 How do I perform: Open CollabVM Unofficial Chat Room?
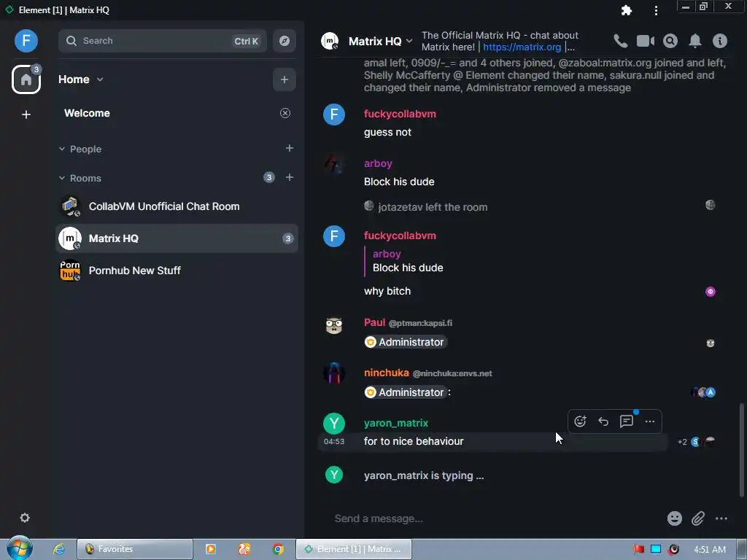point(177,206)
